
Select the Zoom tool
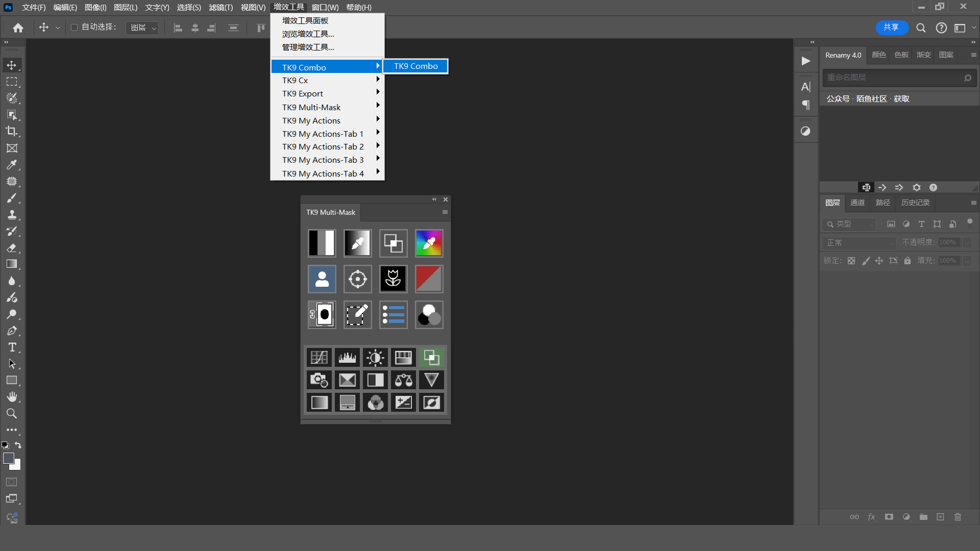tap(12, 413)
